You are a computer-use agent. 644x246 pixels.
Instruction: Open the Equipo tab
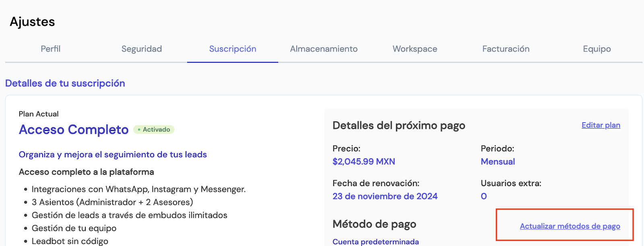pos(597,49)
